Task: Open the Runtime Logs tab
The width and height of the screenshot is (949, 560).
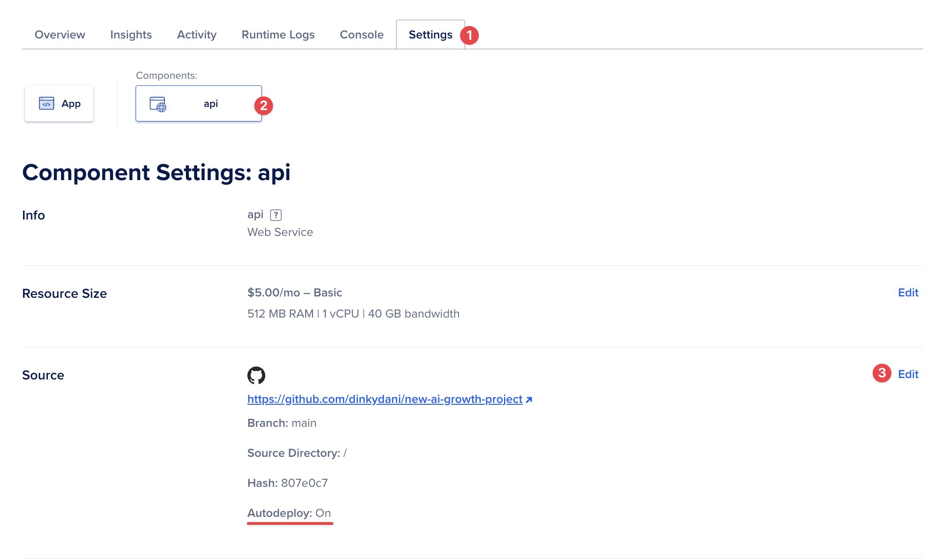Action: [278, 35]
